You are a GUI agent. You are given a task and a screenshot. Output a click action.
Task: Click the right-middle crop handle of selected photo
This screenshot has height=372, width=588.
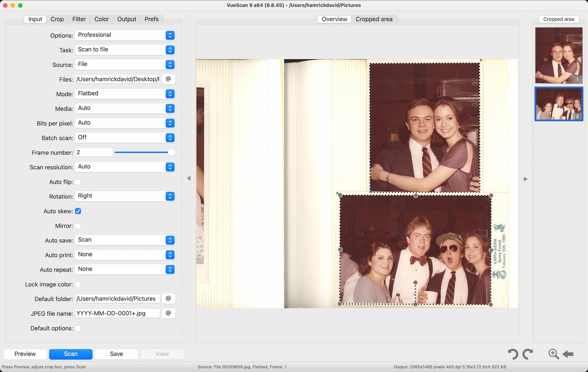pyautogui.click(x=491, y=250)
